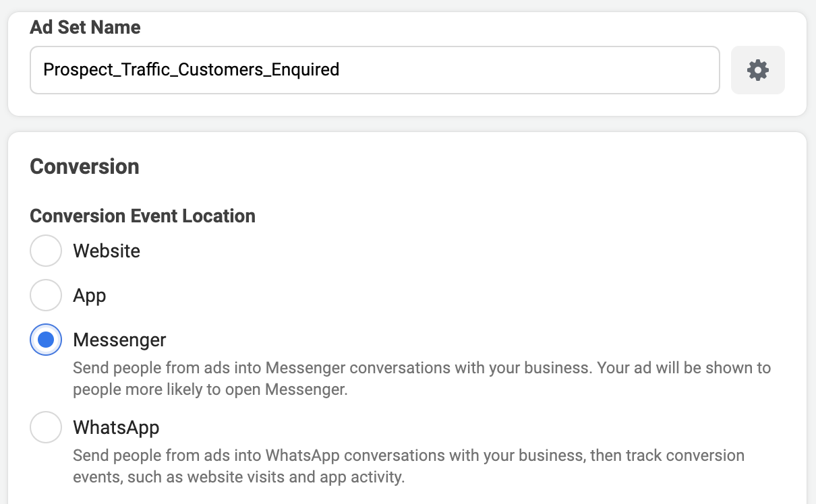Viewport: 816px width, 504px height.
Task: Click the Ad Set Name label
Action: coord(86,28)
